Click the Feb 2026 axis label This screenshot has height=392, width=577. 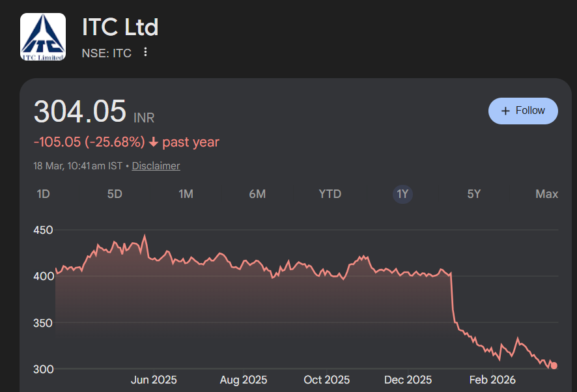[x=492, y=380]
